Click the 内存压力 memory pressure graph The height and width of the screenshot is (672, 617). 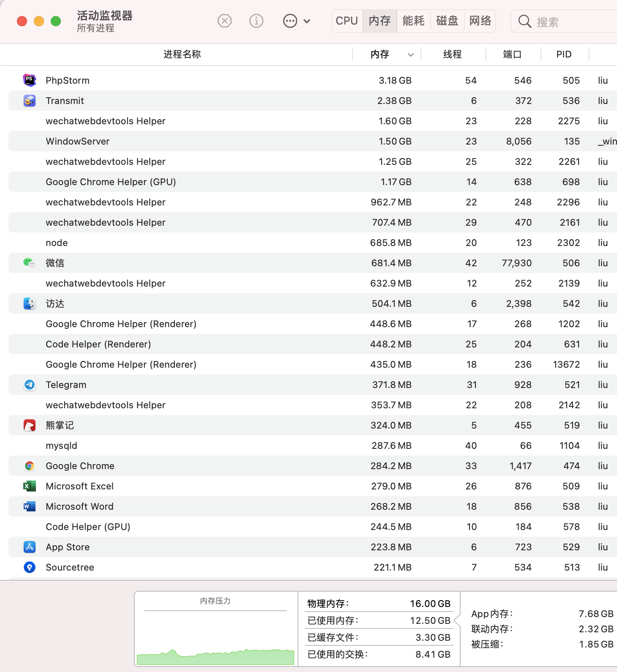(x=216, y=638)
